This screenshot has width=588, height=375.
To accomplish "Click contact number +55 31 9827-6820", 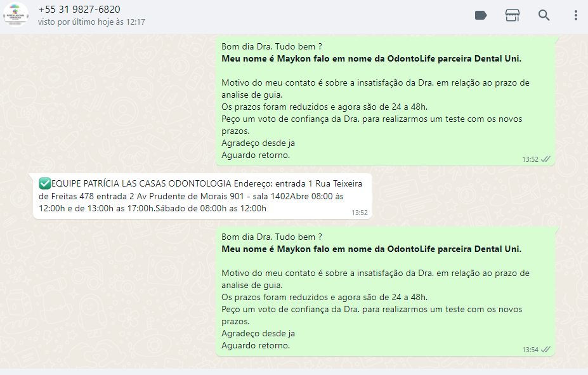I will pyautogui.click(x=79, y=10).
